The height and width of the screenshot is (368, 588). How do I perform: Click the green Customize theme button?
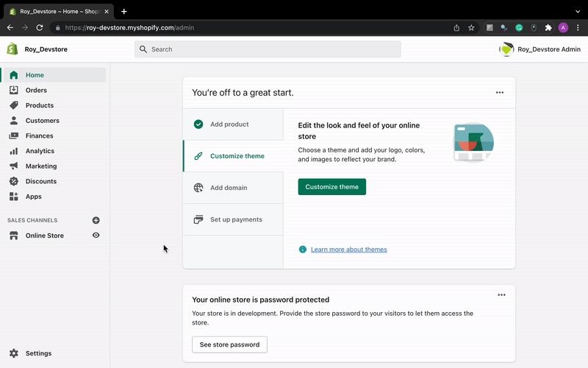click(x=332, y=187)
